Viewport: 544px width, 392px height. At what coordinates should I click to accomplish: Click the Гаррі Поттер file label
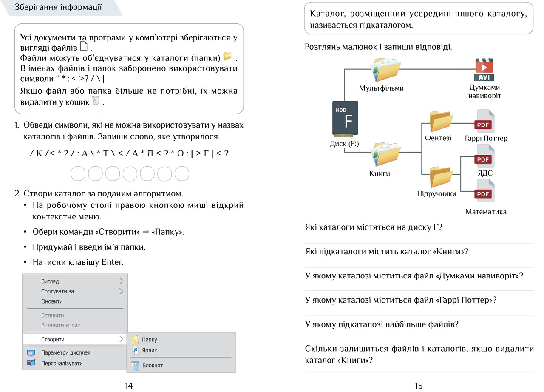click(486, 138)
